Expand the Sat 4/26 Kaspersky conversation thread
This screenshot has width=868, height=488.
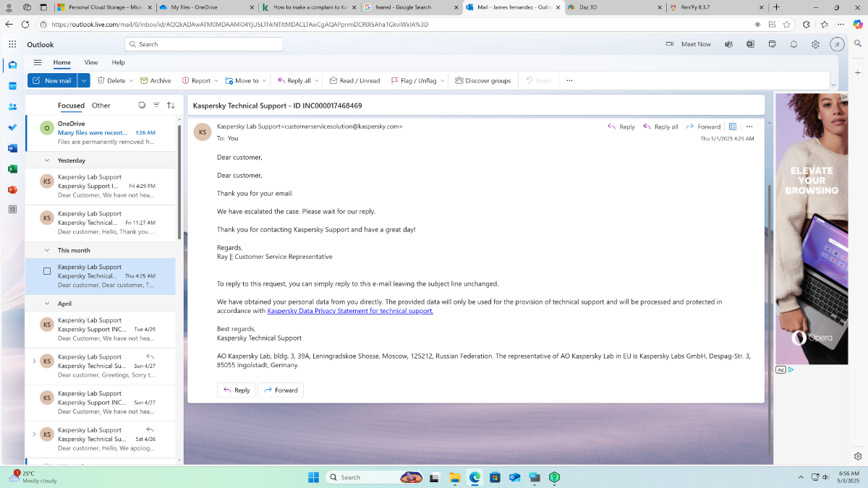click(x=34, y=434)
